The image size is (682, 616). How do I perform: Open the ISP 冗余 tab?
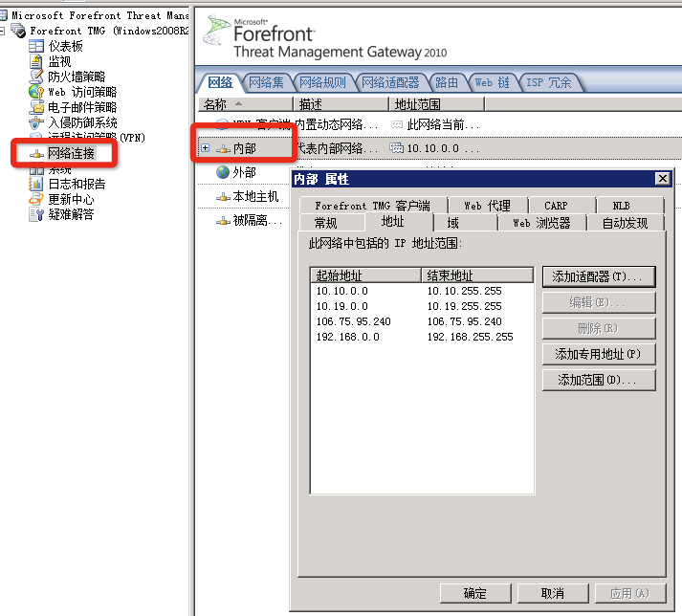548,82
